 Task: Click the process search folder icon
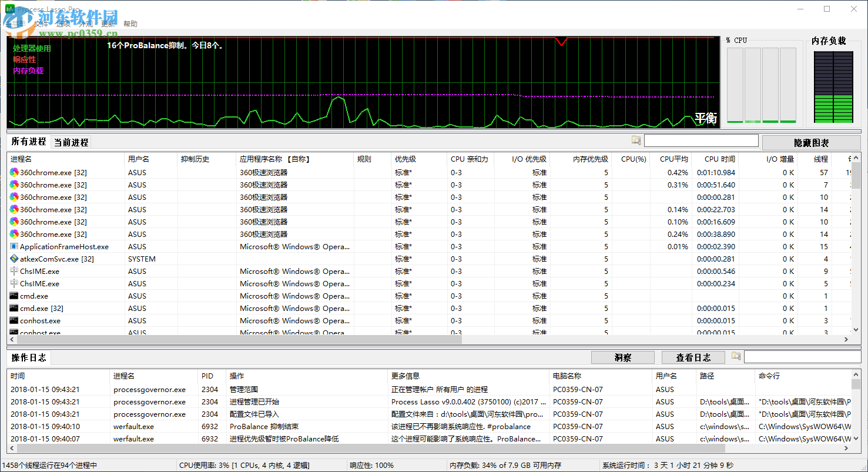(x=636, y=140)
